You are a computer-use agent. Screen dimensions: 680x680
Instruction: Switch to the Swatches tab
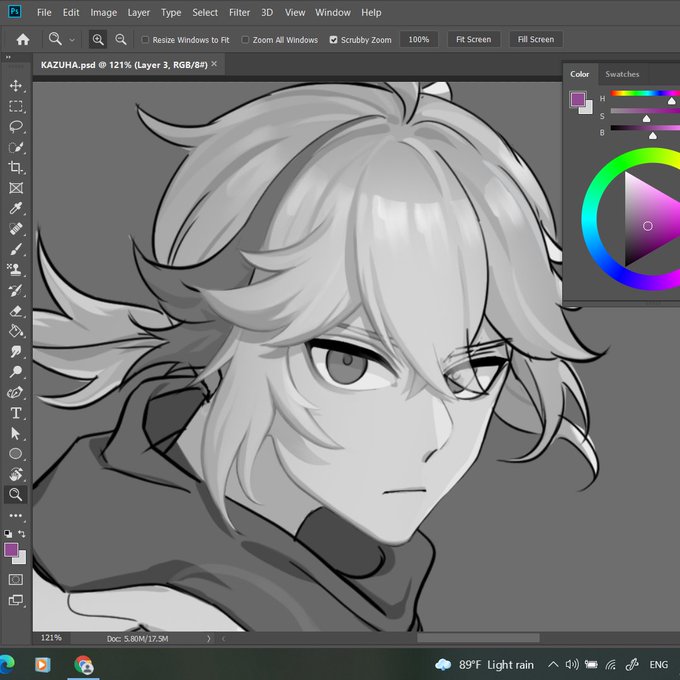click(622, 74)
